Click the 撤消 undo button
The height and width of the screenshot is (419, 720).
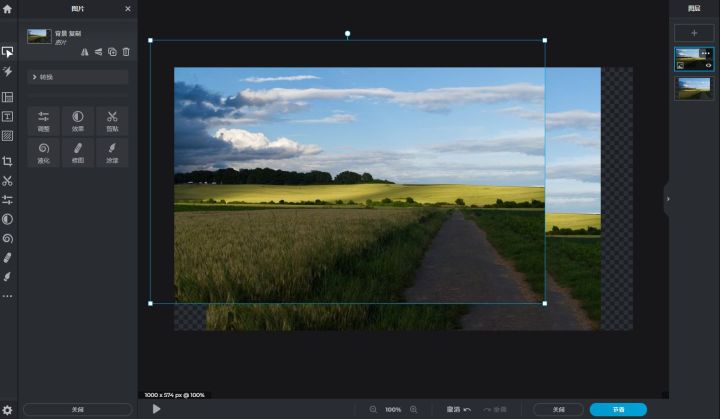click(x=459, y=409)
